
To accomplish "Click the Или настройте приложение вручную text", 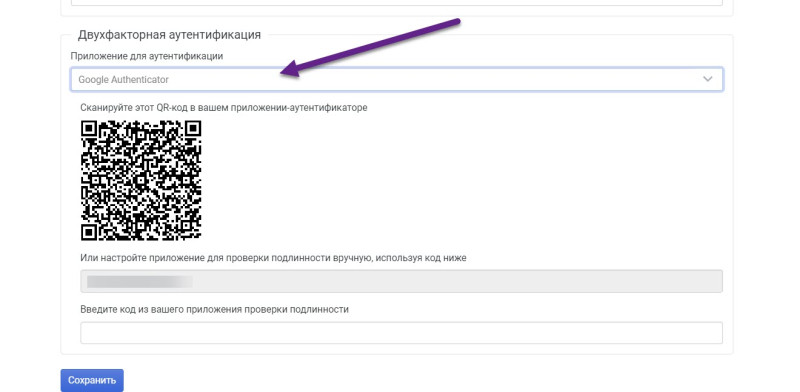I will tap(273, 258).
